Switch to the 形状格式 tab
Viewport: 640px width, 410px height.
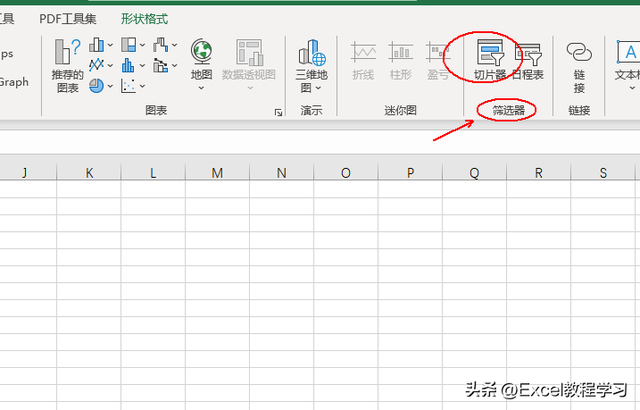coord(144,19)
